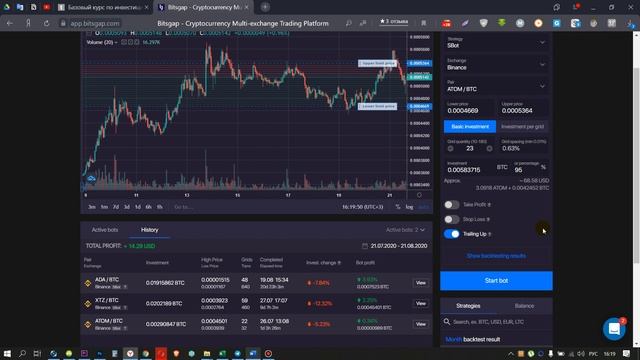Open the Balance tab

(524, 306)
